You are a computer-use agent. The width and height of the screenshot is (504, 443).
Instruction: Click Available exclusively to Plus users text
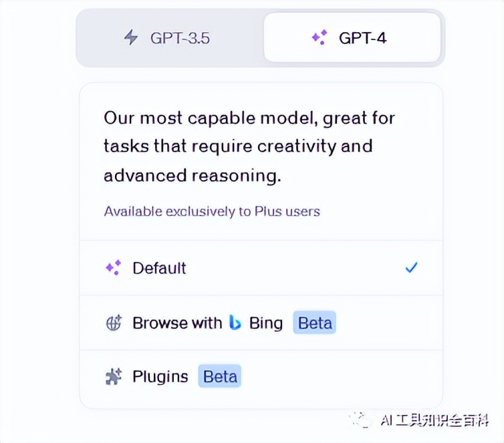point(212,211)
